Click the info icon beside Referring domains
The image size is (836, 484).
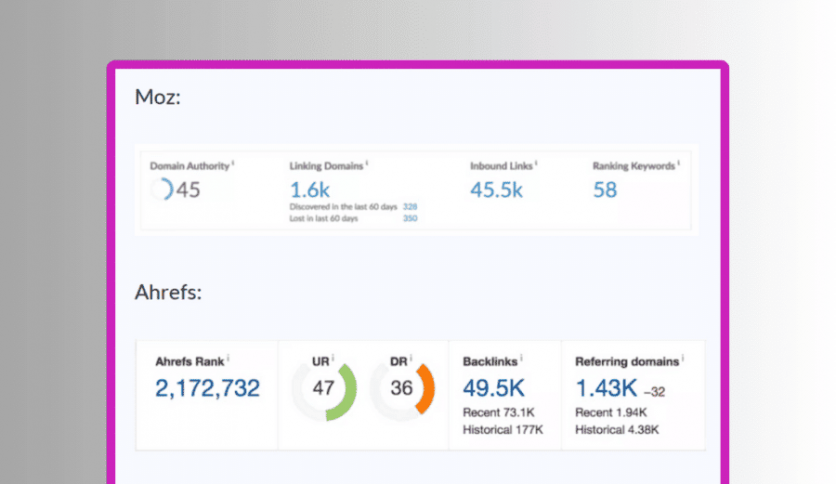pos(682,358)
